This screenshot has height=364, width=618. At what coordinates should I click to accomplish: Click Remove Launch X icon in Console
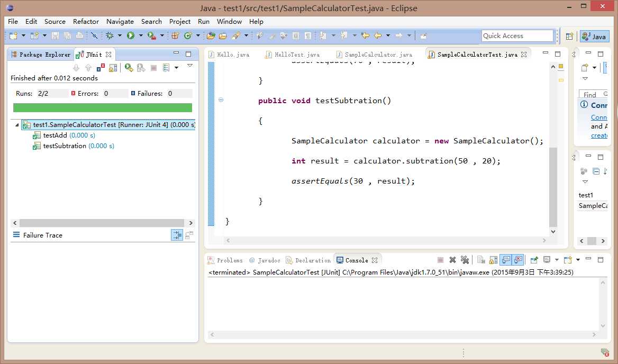click(x=452, y=260)
